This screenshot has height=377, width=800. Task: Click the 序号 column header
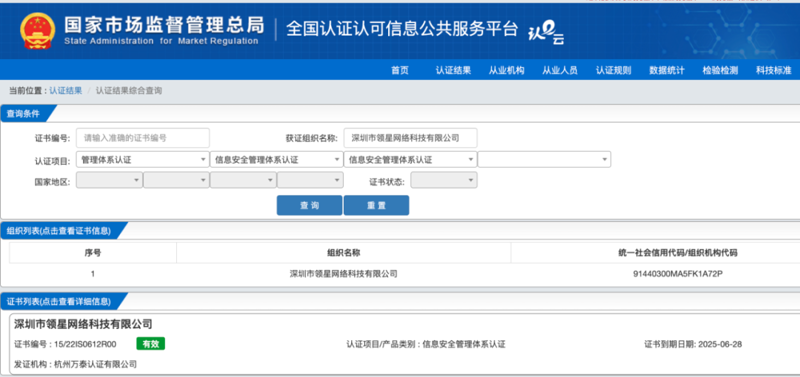pyautogui.click(x=93, y=253)
